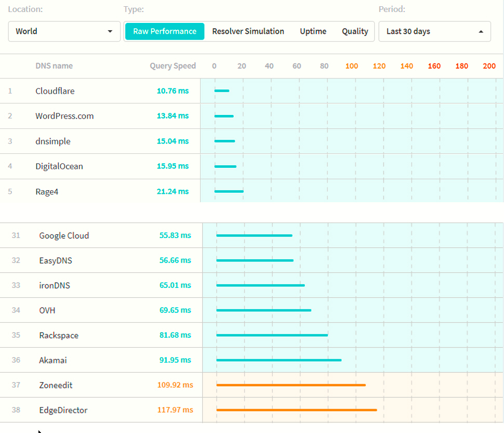Click the EdgeDirector provider name
The image size is (504, 433).
tap(63, 410)
